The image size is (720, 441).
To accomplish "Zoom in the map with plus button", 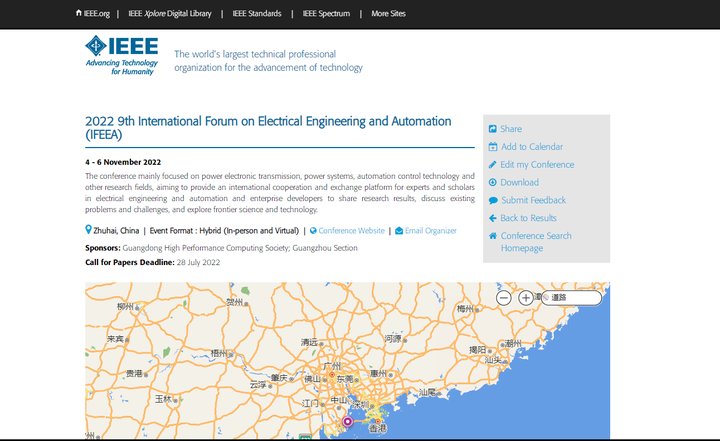I will (x=526, y=298).
